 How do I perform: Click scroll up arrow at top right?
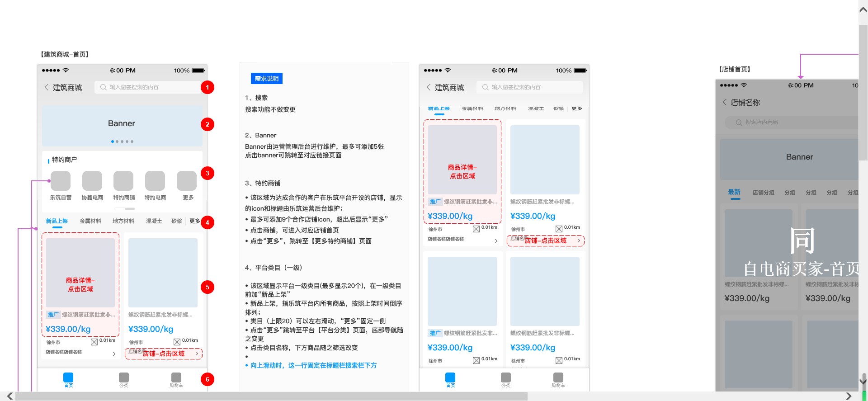(863, 9)
